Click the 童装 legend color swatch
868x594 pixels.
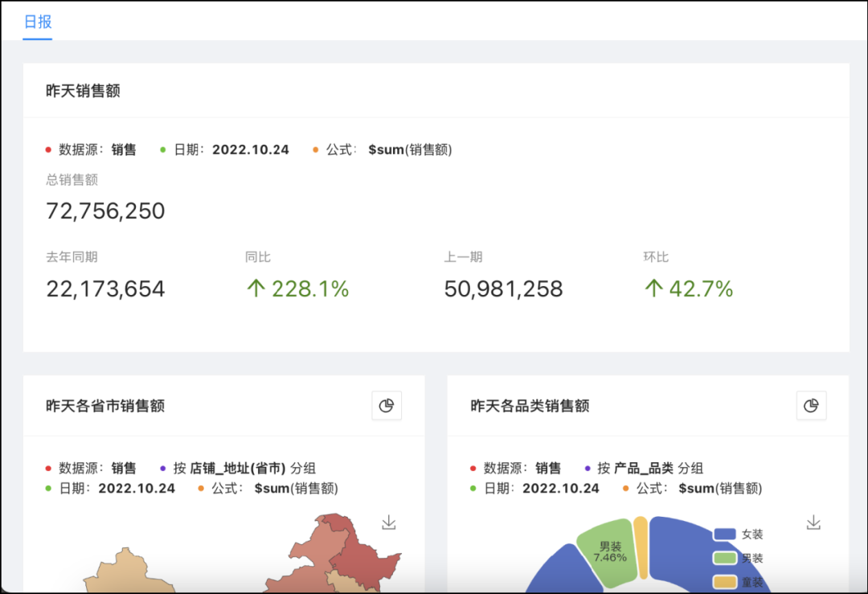(725, 582)
